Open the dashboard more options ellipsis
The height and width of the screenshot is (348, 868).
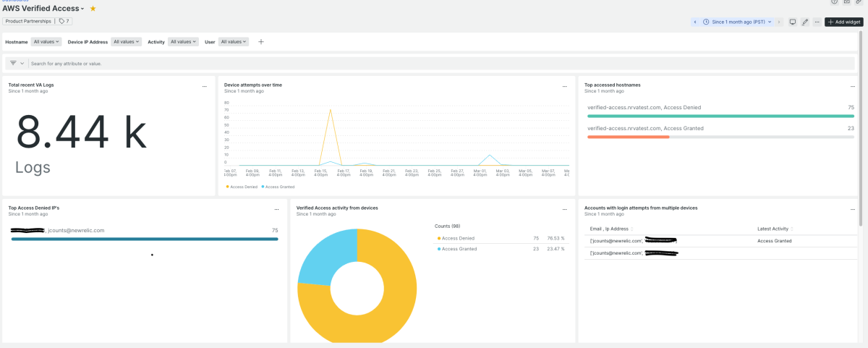click(x=817, y=22)
